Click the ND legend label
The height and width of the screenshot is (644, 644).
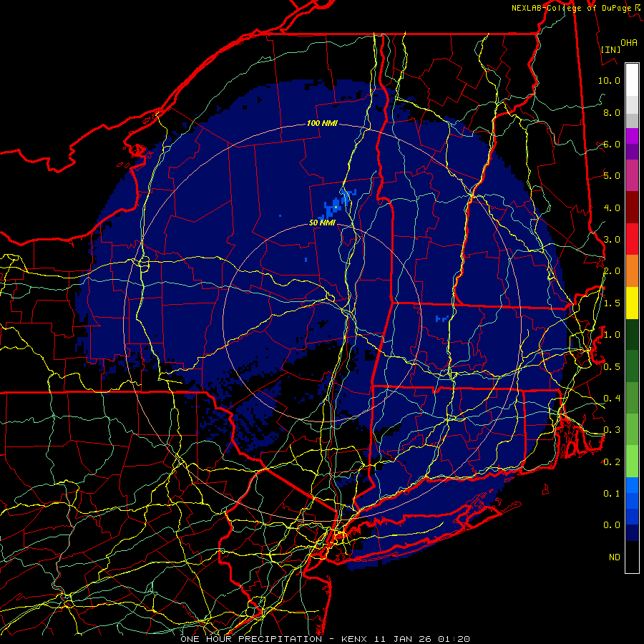[615, 557]
